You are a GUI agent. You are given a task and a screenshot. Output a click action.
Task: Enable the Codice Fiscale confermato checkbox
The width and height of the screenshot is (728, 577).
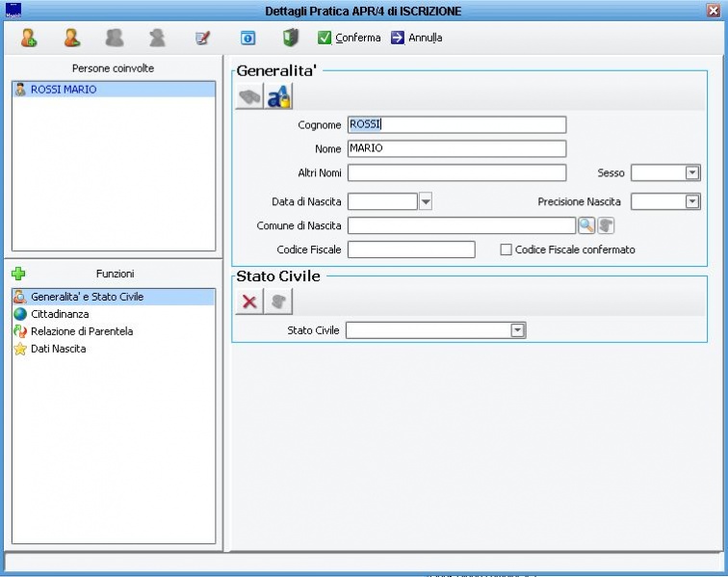pos(506,249)
